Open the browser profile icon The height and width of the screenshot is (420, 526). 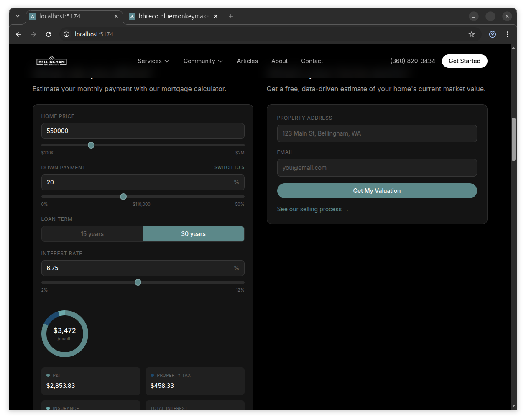click(493, 34)
